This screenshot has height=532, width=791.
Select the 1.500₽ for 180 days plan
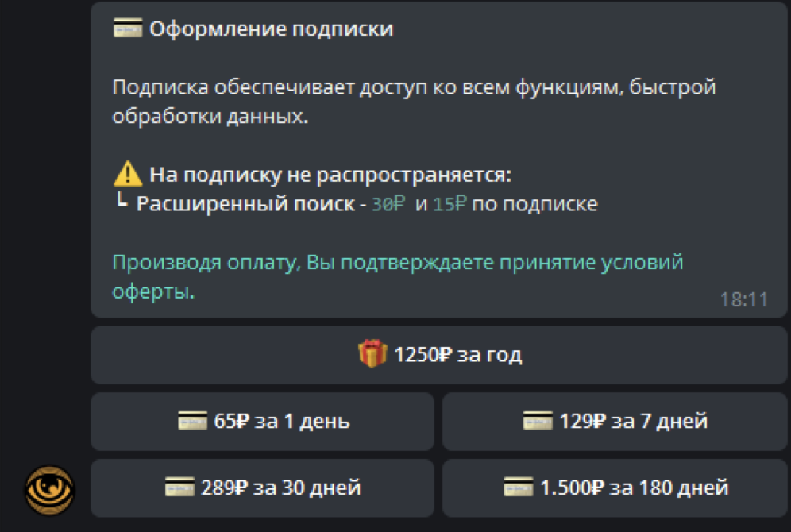(615, 488)
